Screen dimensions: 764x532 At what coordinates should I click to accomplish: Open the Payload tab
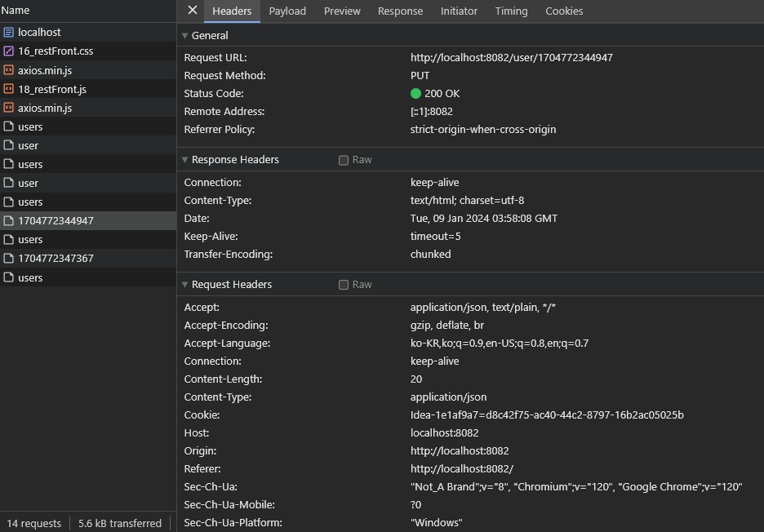point(287,11)
